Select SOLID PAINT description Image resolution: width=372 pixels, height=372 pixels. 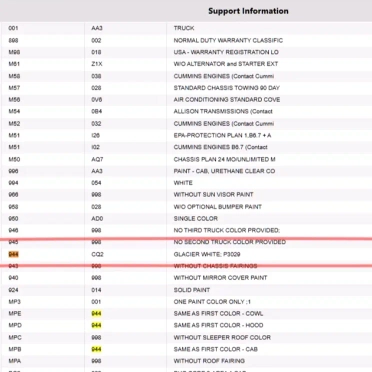(192, 290)
